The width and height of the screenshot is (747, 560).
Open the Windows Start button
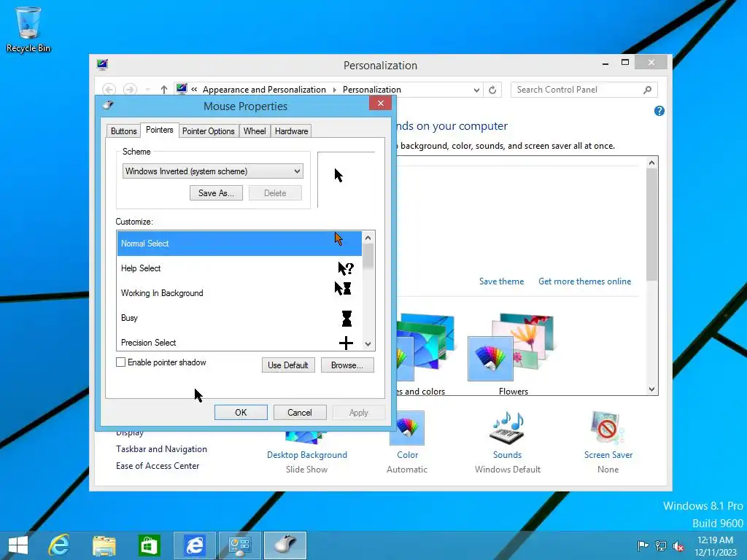point(18,545)
